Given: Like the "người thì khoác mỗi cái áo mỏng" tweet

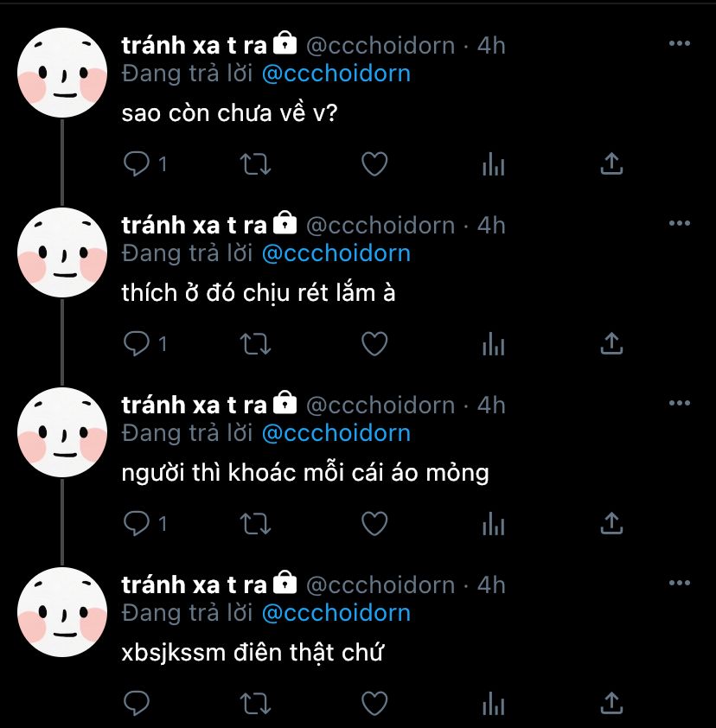Looking at the screenshot, I should pos(374,524).
